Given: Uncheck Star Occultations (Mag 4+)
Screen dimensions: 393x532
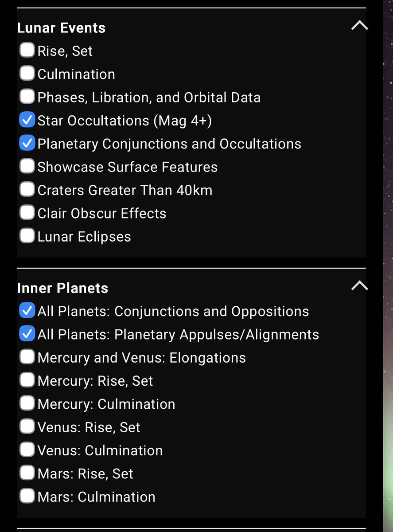Looking at the screenshot, I should coord(27,120).
